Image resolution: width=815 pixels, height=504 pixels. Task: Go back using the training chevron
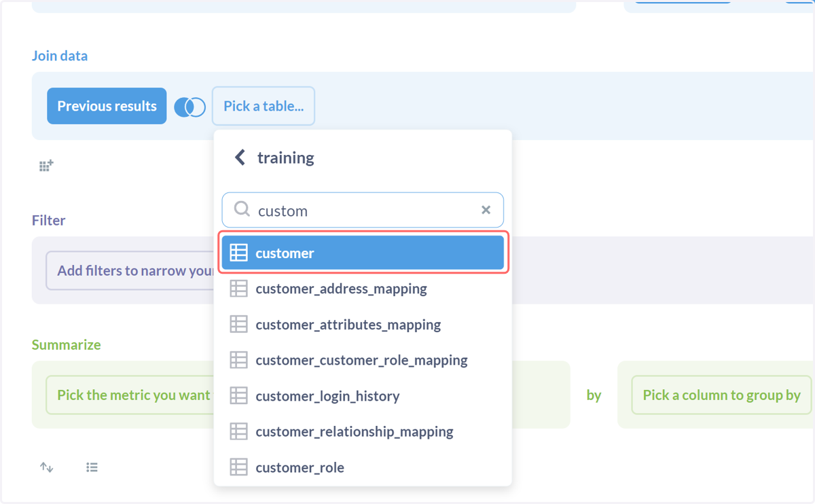click(x=239, y=158)
